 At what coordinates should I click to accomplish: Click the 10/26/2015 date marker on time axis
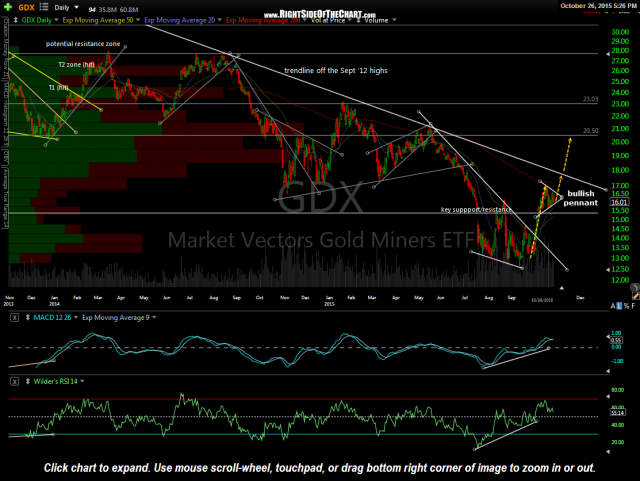pyautogui.click(x=542, y=300)
